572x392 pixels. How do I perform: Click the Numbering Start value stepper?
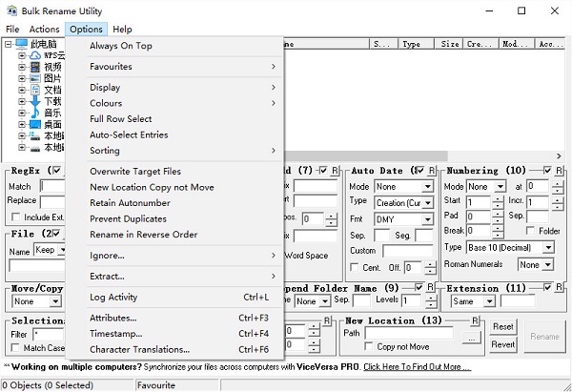(498, 202)
